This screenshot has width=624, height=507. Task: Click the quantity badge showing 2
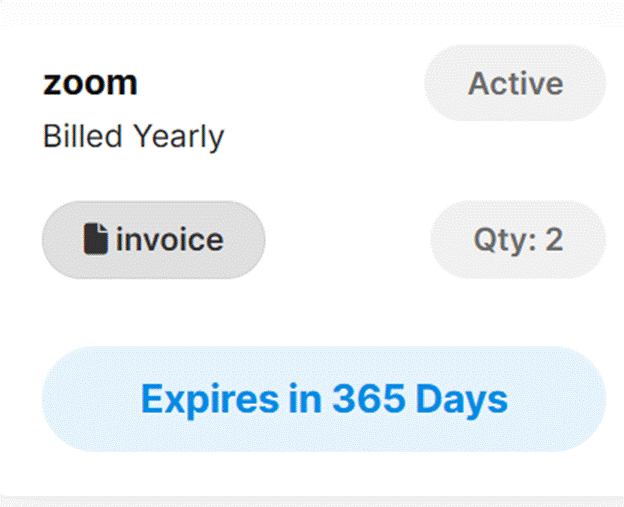[518, 240]
